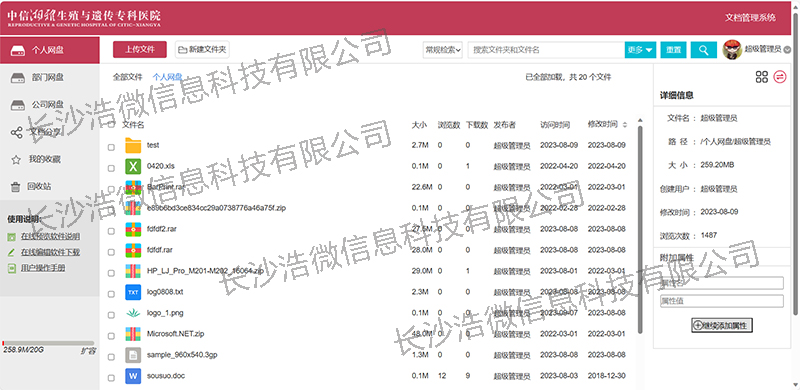Open the 常规检索 search type dropdown
The height and width of the screenshot is (390, 800).
click(443, 50)
